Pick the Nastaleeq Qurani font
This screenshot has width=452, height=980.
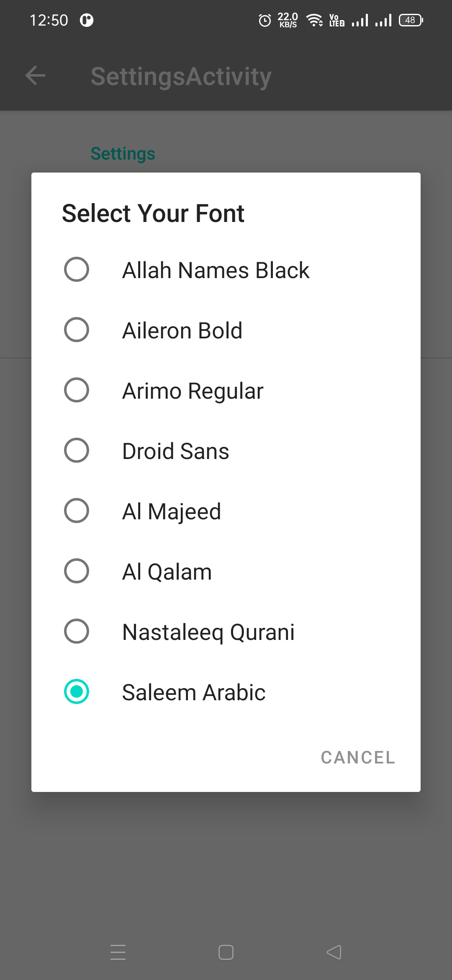tap(226, 632)
